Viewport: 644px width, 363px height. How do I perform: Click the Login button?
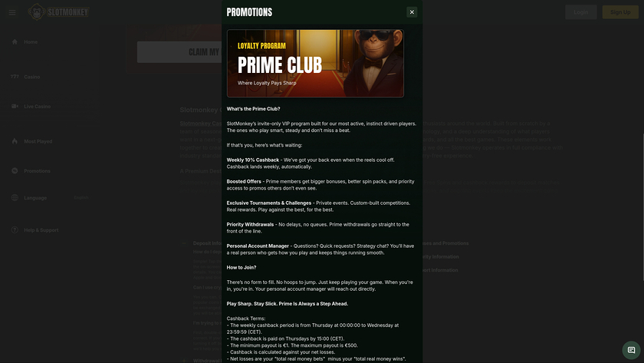581,12
